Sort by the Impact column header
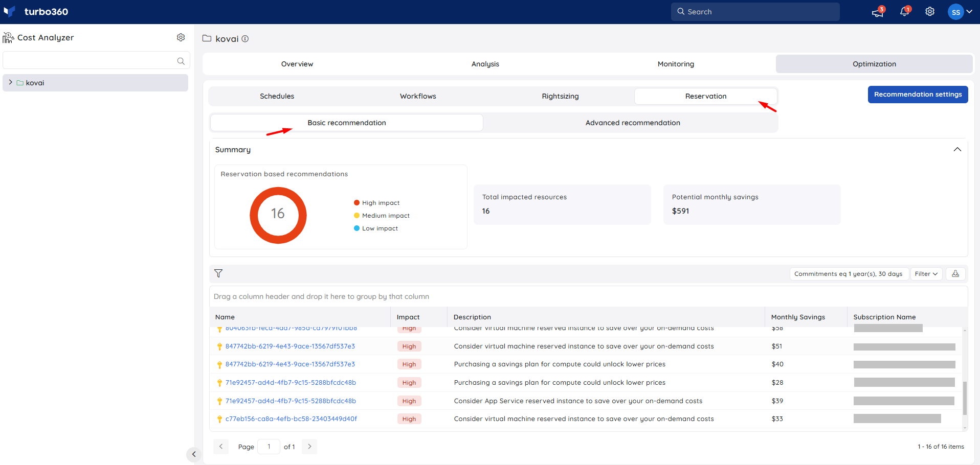 [x=408, y=317]
